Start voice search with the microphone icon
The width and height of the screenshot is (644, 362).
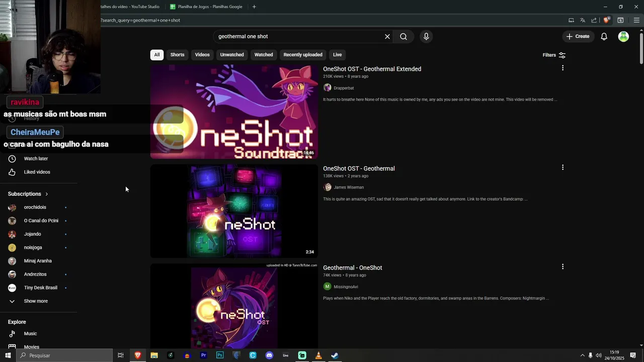[x=426, y=36]
